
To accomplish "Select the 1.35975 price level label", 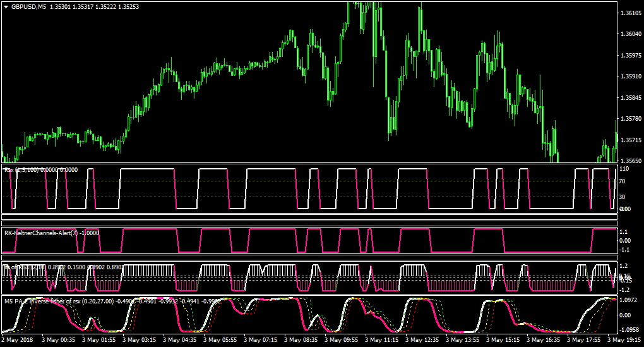I will 631,56.
